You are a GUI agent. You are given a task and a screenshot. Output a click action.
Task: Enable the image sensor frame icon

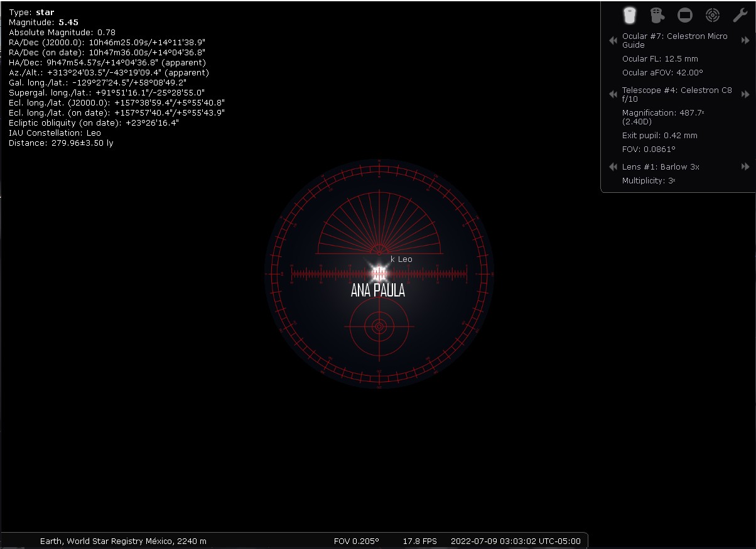pyautogui.click(x=684, y=14)
